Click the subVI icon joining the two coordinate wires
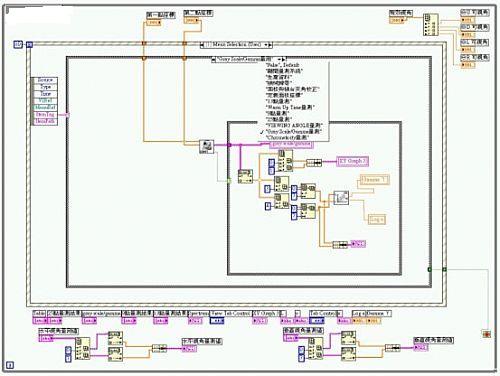 [x=207, y=146]
